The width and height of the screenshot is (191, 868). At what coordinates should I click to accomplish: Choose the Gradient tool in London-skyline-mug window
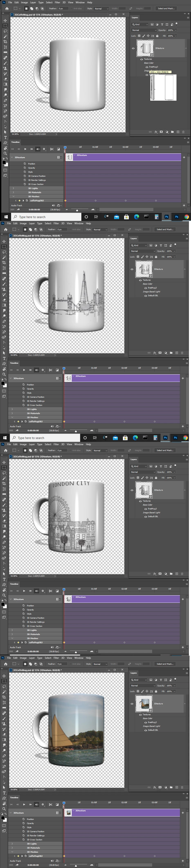coord(4,305)
